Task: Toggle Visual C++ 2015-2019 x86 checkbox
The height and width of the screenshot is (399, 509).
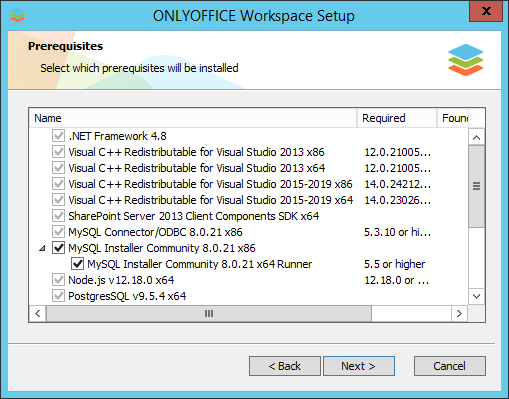Action: pyautogui.click(x=58, y=184)
